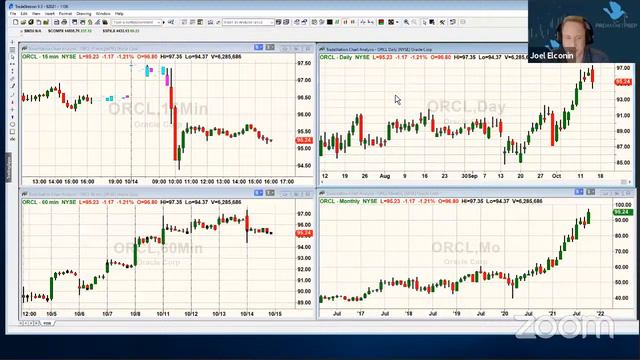The image size is (640, 360).
Task: Click the Daily chart window title bar
Action: (x=422, y=49)
